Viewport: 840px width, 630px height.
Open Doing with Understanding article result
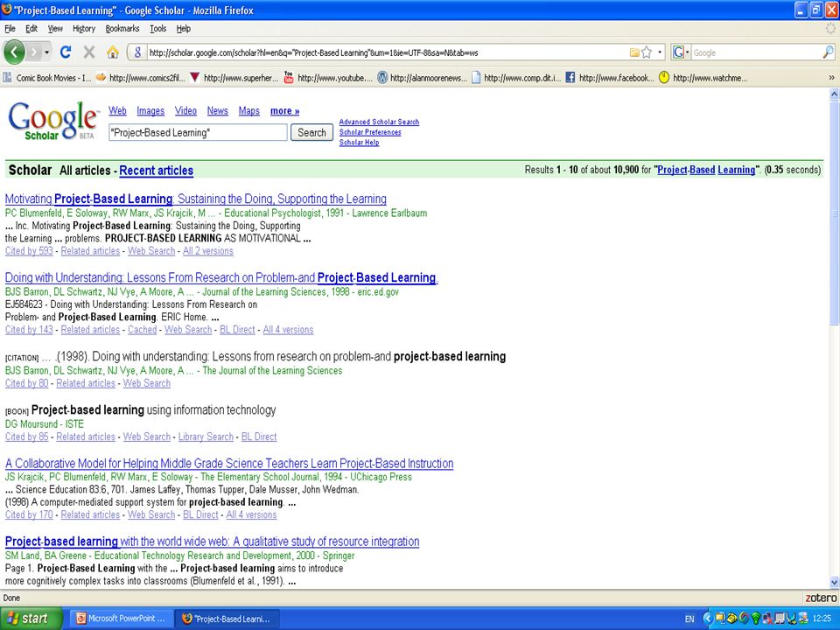click(221, 277)
